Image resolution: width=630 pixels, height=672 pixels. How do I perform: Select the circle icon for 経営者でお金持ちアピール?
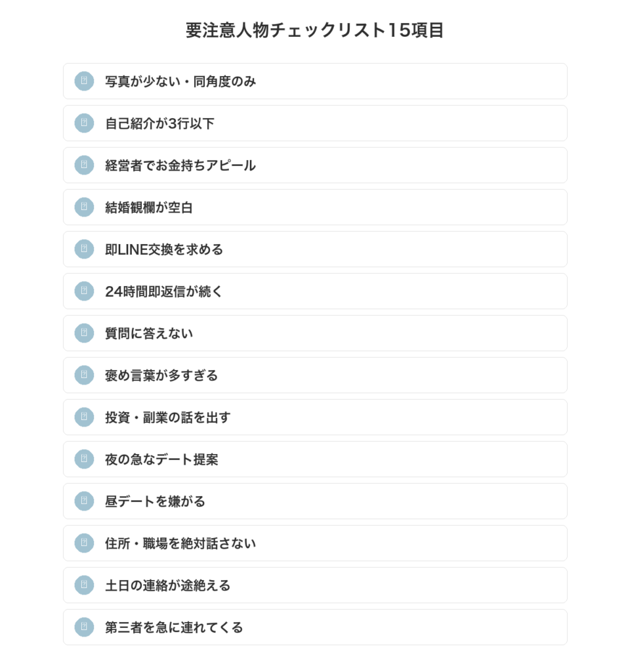click(x=84, y=165)
